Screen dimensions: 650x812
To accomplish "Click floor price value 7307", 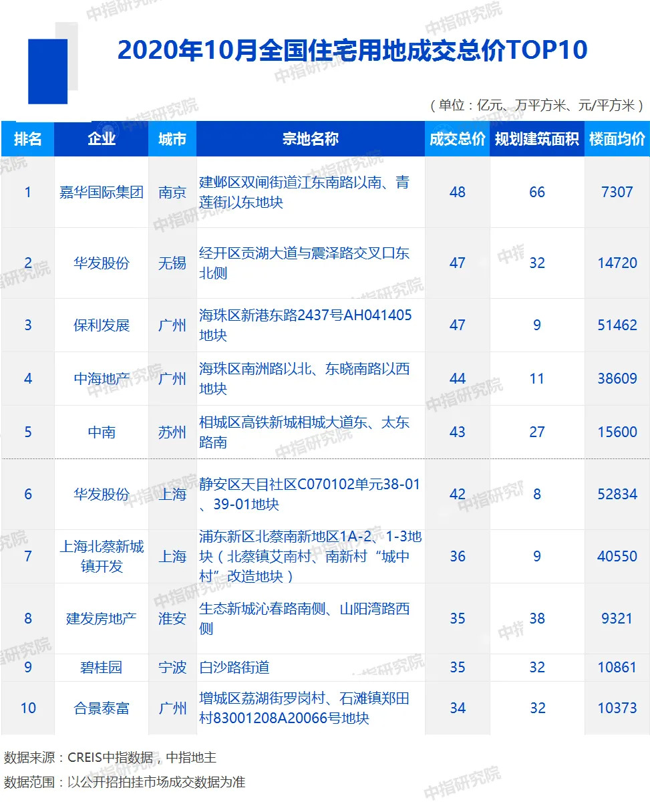I will click(617, 192).
